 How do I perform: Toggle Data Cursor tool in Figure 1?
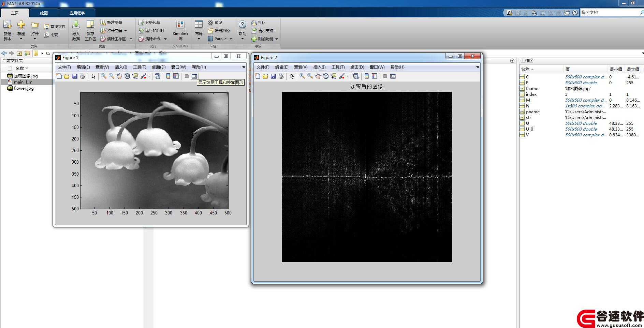coord(135,76)
